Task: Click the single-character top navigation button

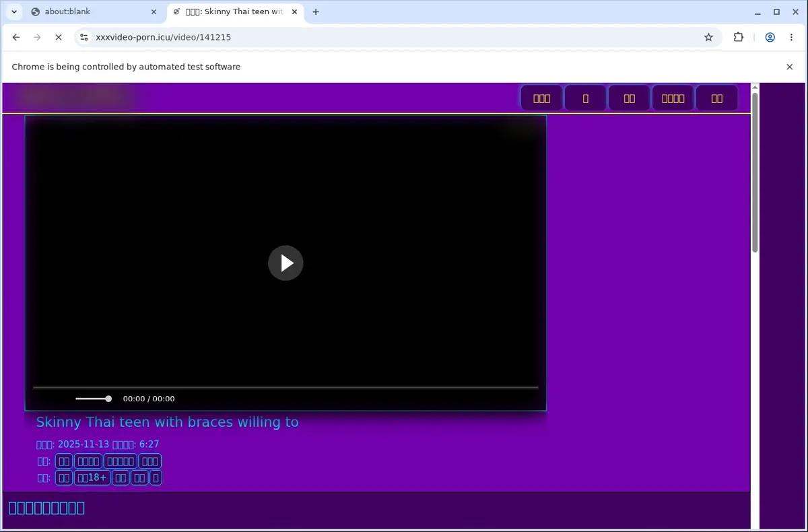Action: tap(585, 98)
